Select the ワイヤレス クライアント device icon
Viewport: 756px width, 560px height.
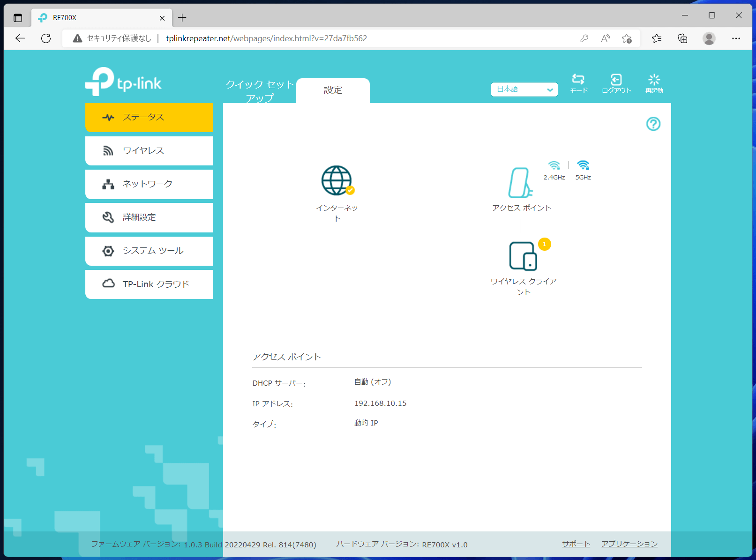click(x=523, y=256)
